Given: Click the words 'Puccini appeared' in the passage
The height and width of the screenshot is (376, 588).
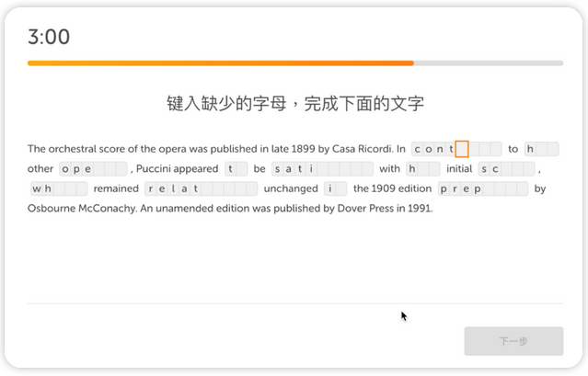Looking at the screenshot, I should tap(177, 168).
